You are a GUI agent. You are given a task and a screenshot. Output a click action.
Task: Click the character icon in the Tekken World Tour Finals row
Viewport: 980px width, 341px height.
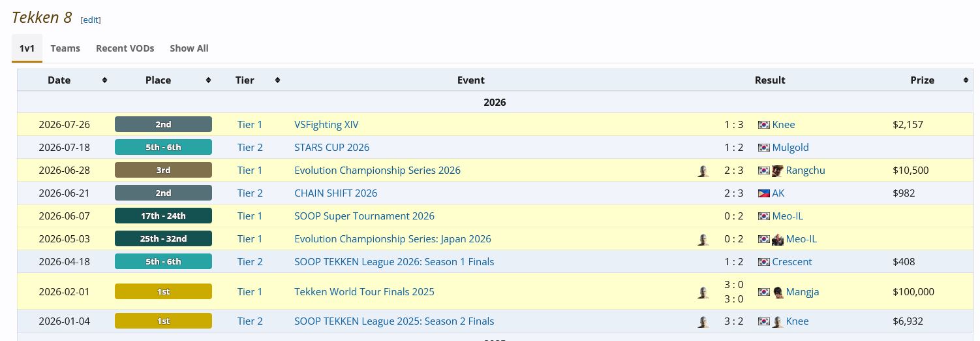click(x=703, y=292)
